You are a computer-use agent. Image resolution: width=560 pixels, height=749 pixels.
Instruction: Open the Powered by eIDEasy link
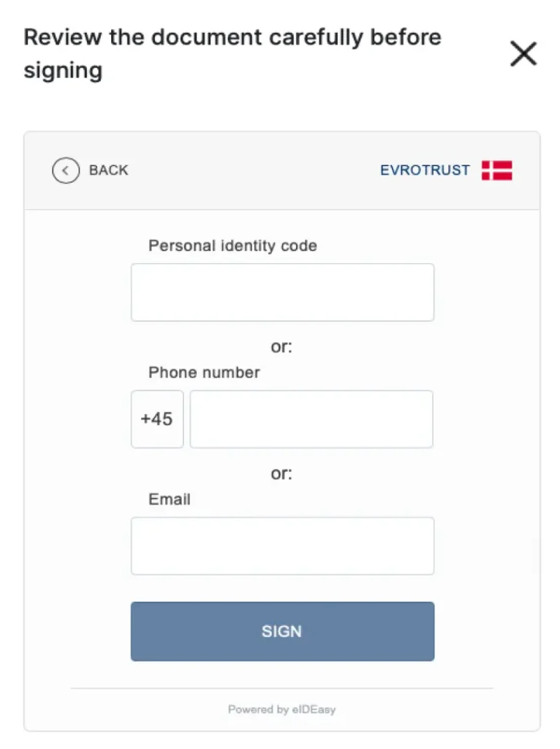(281, 710)
